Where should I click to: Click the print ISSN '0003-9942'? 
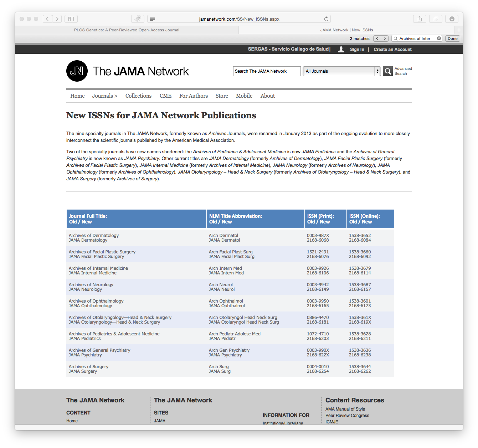pos(318,285)
